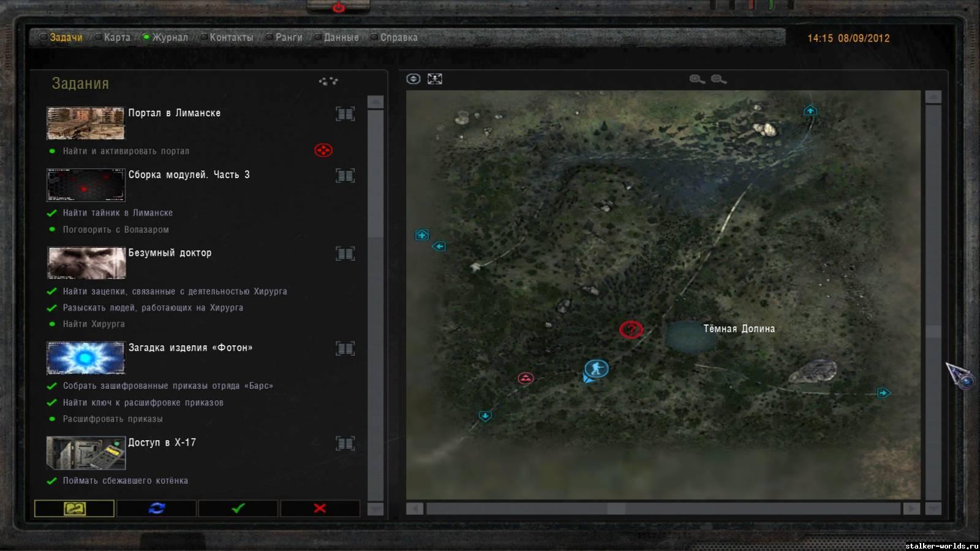
Task: Click the plain west level transition arrow
Action: tap(439, 246)
